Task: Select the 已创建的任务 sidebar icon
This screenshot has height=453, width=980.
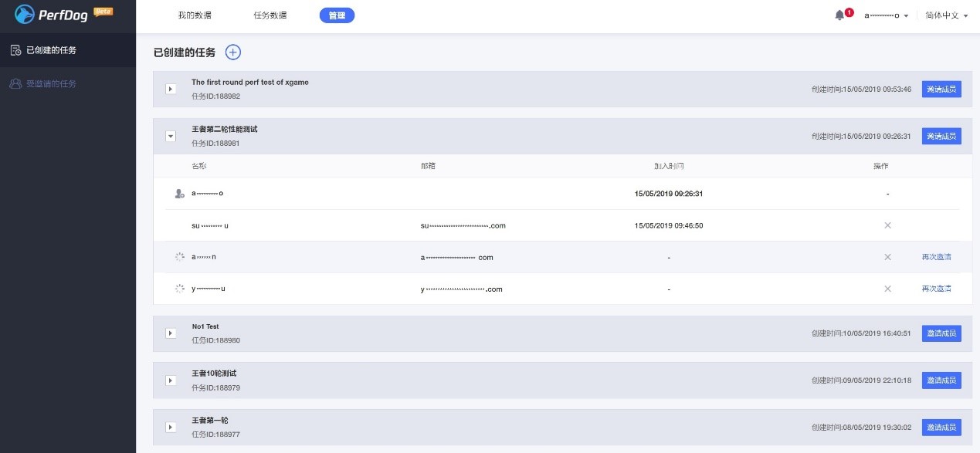Action: (x=14, y=51)
